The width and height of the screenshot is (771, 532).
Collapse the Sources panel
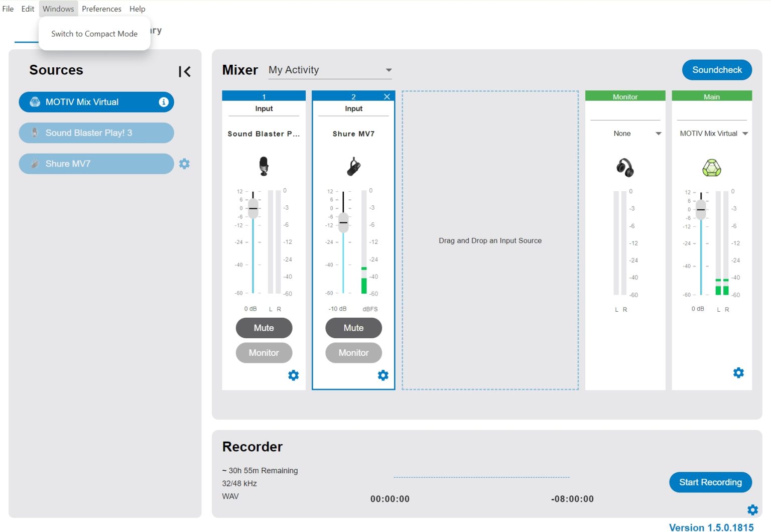tap(184, 71)
